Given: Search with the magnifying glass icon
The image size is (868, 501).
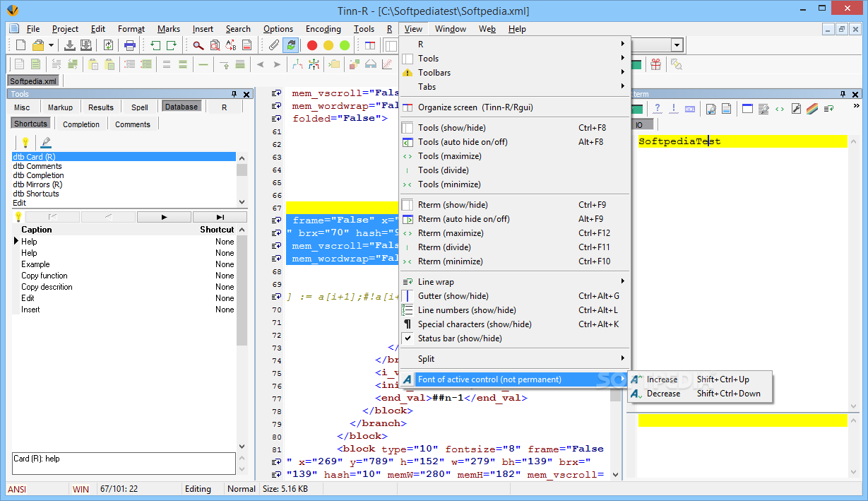Looking at the screenshot, I should pos(198,45).
